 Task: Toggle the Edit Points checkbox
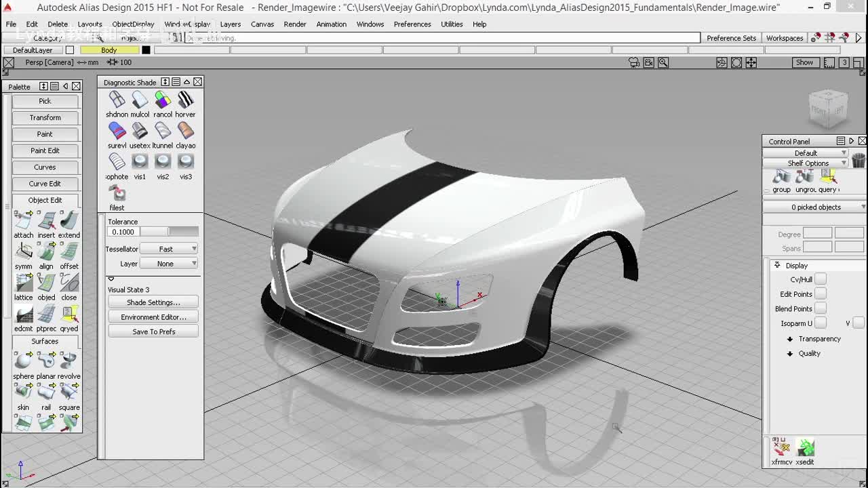click(821, 294)
